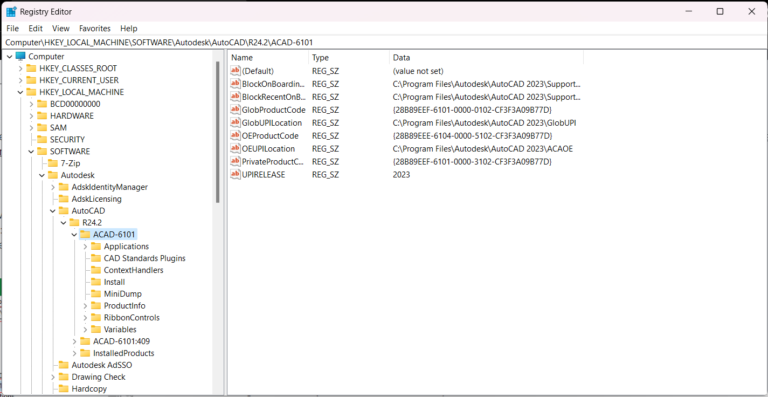The image size is (768, 397).
Task: Select the UPIRELEASE value name
Action: pos(264,175)
